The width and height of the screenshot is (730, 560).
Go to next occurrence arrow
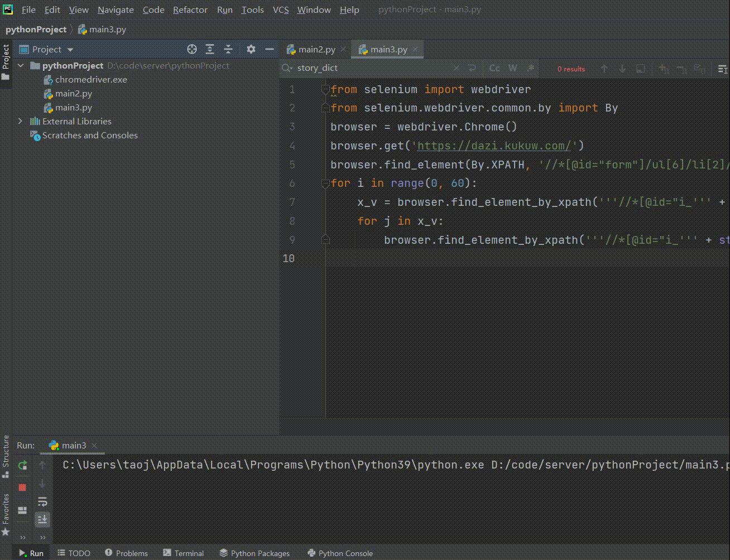pyautogui.click(x=622, y=69)
